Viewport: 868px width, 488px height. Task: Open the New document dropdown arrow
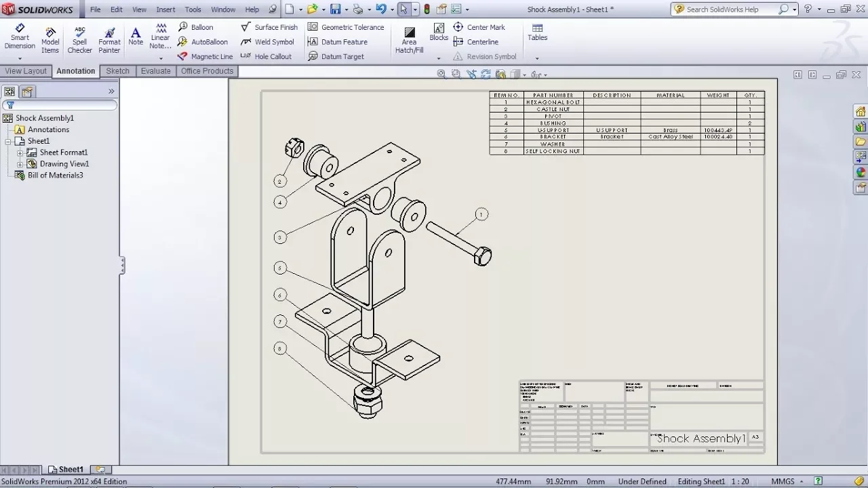[x=300, y=10]
